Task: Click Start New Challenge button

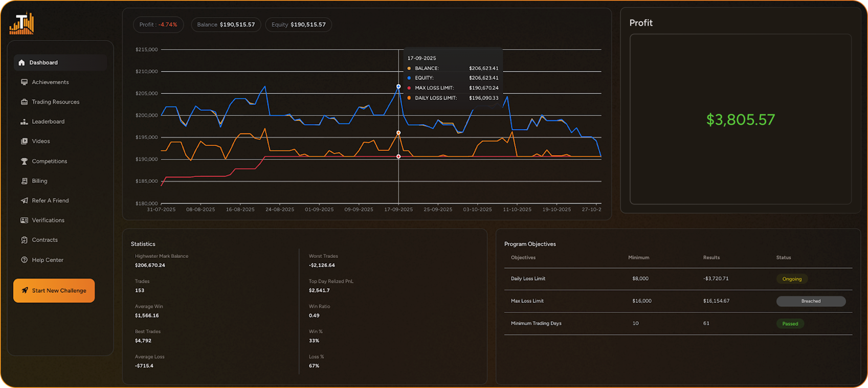Action: click(54, 291)
